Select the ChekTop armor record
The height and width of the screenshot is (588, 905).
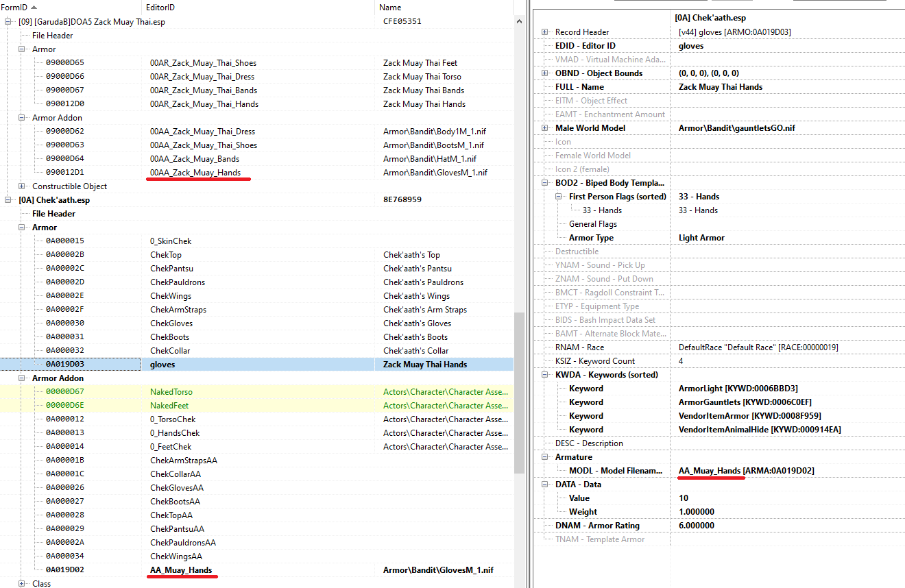(x=256, y=255)
